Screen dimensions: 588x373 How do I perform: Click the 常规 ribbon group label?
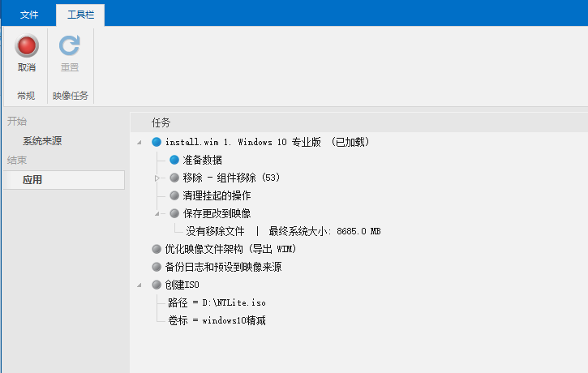coord(26,96)
